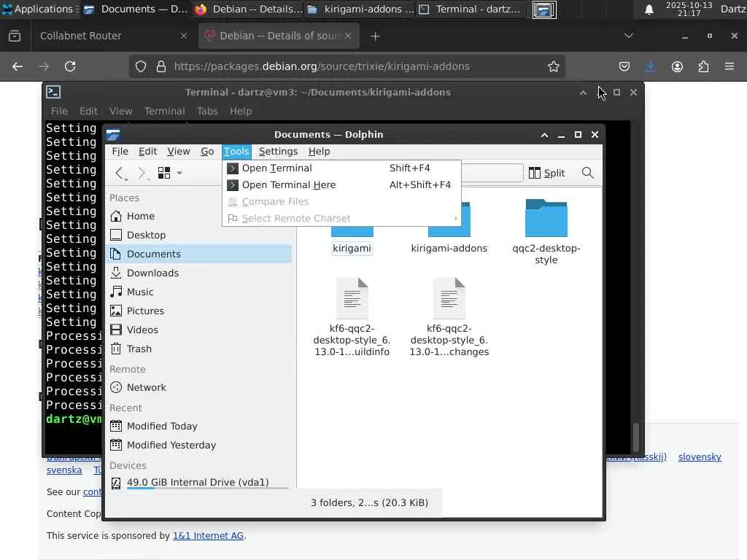Screen dimensions: 747x560
Task: Open Desktop in Places panel
Action: coord(198,236)
